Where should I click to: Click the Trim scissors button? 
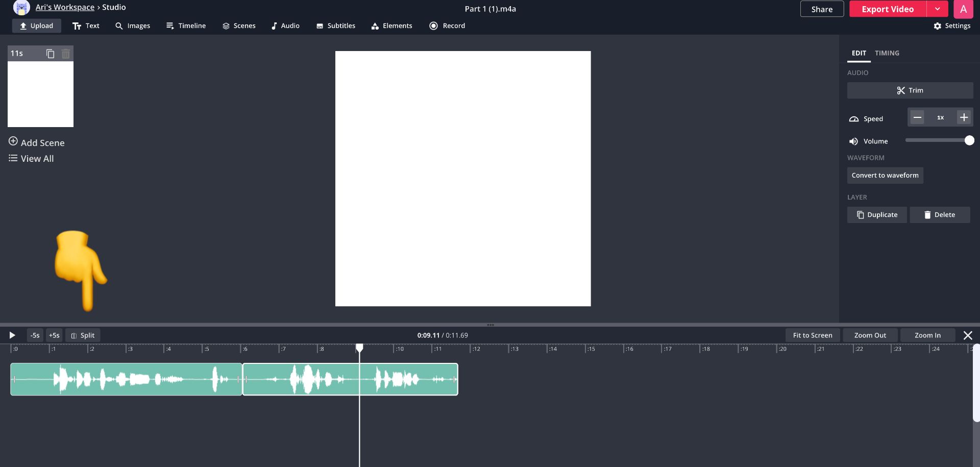[910, 90]
